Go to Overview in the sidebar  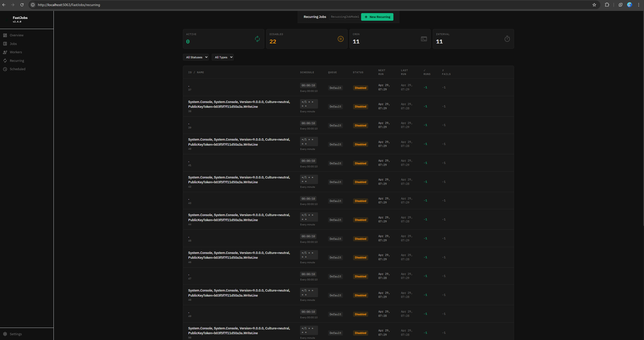click(17, 35)
